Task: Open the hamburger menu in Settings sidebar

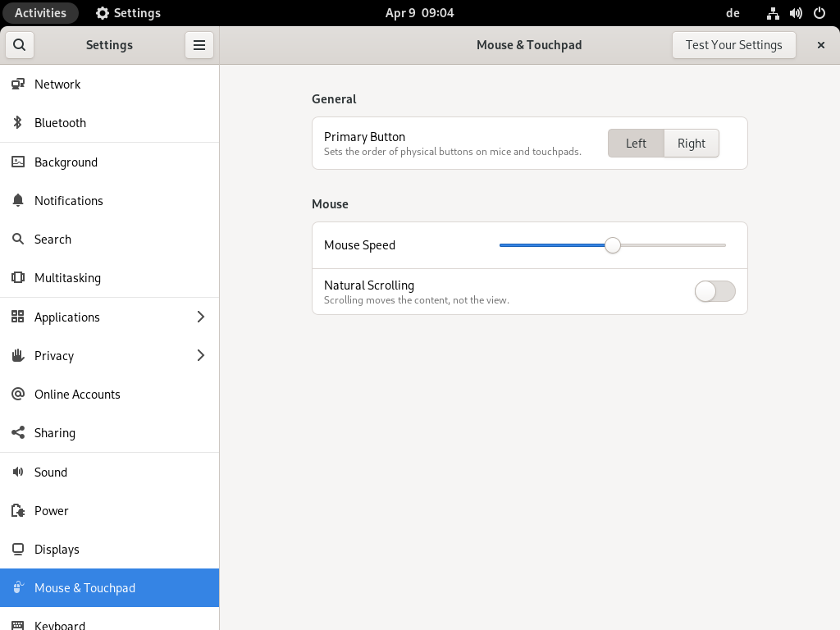Action: click(199, 45)
